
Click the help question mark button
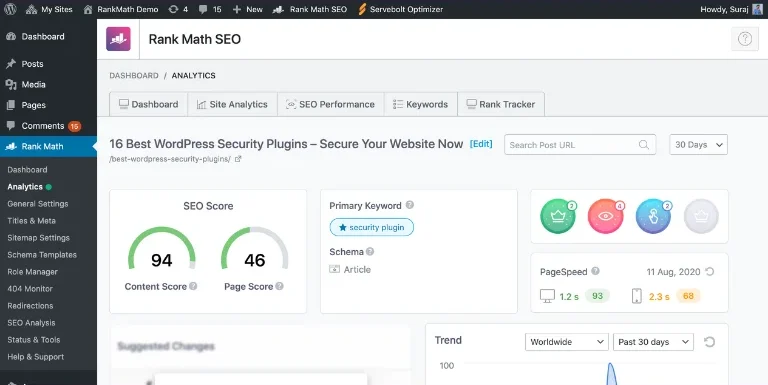[745, 39]
